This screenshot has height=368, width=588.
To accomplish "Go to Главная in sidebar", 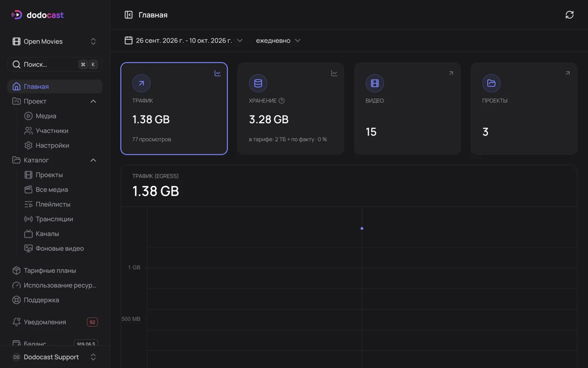I will click(55, 86).
